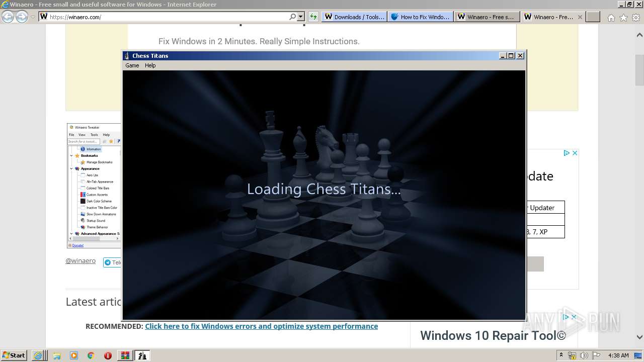Click the Action Center flag icon

point(596,355)
